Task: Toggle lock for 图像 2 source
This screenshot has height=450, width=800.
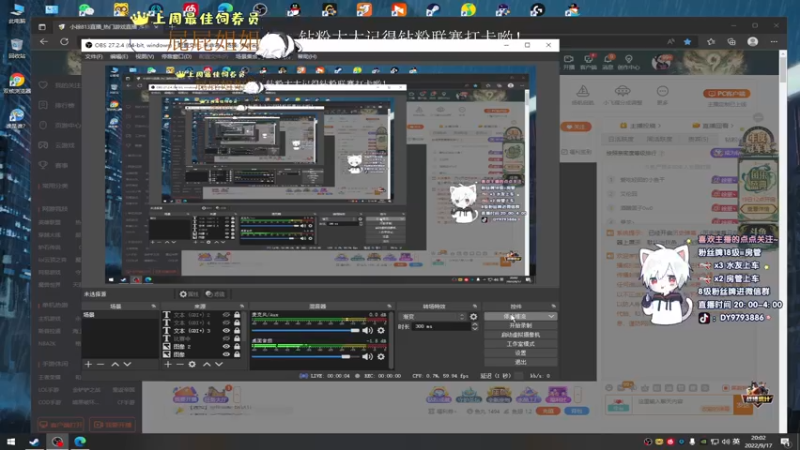Action: coord(237,346)
